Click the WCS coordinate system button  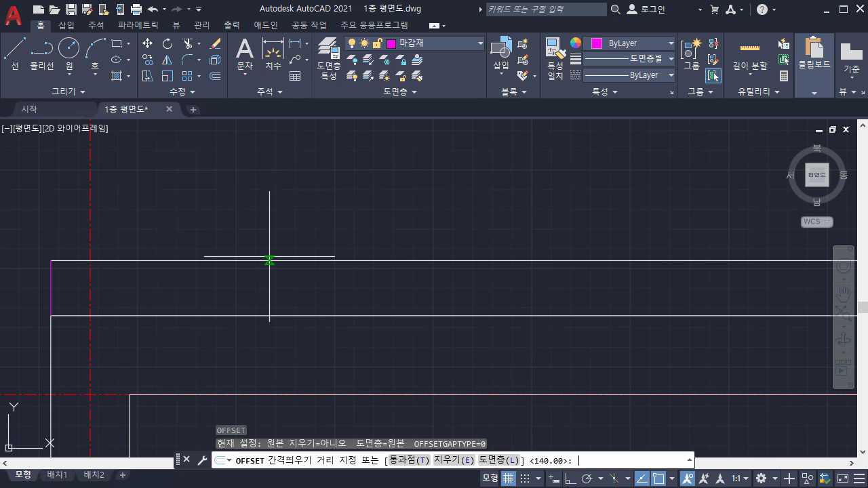point(816,222)
